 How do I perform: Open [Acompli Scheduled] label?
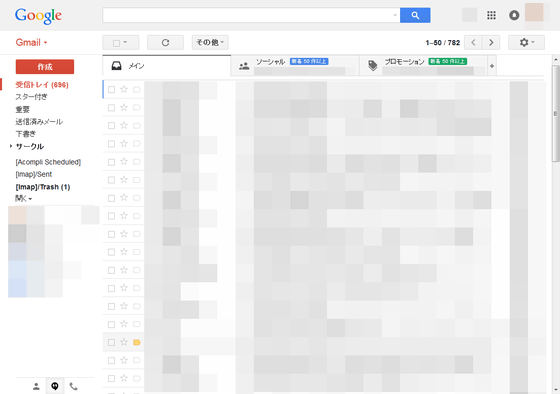(x=48, y=162)
